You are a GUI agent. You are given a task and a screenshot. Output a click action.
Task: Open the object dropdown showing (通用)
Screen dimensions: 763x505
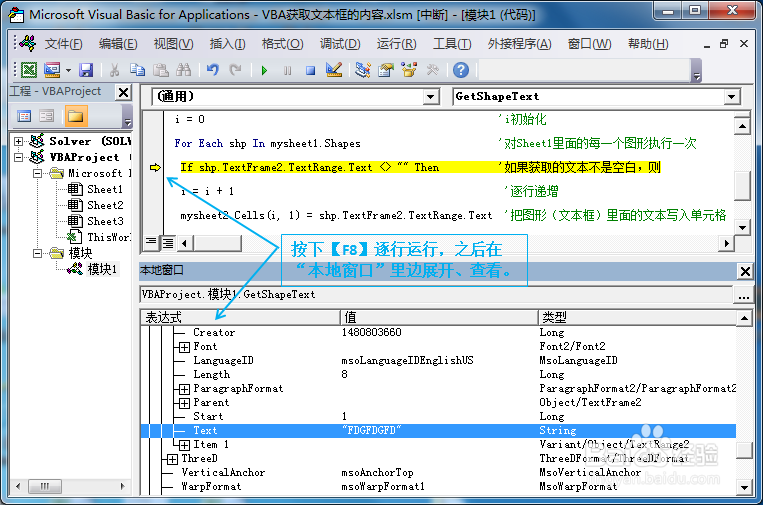point(430,97)
